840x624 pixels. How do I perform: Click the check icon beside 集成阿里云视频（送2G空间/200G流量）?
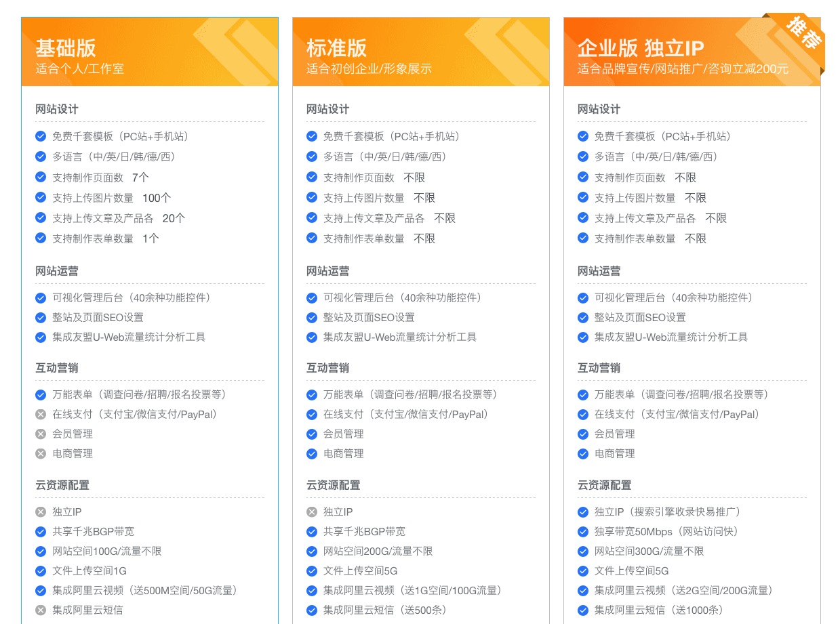583,590
